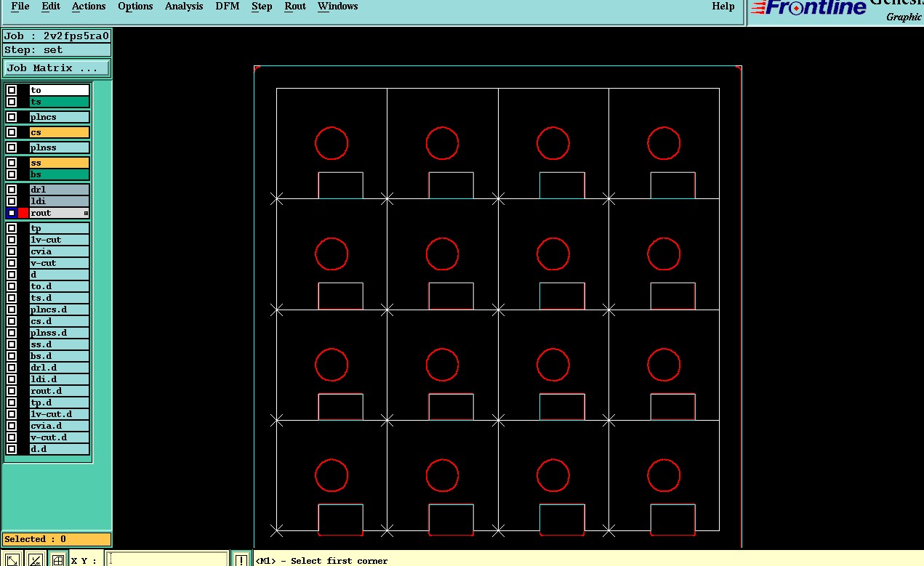Toggle display checkbox for layer 'to'
924x566 pixels.
pos(12,91)
